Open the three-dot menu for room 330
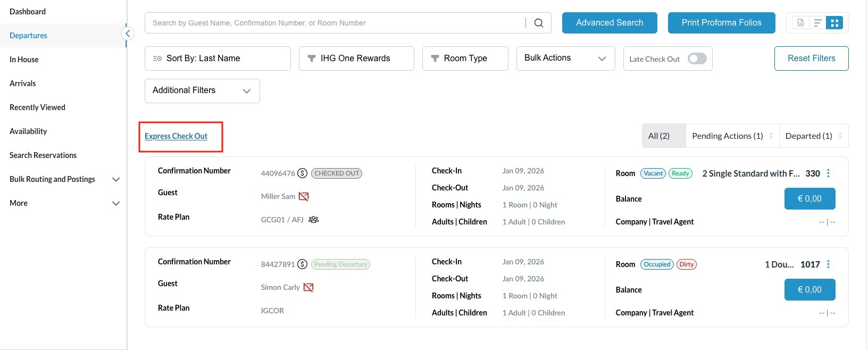Screen dimensions: 868x350 [x=828, y=173]
